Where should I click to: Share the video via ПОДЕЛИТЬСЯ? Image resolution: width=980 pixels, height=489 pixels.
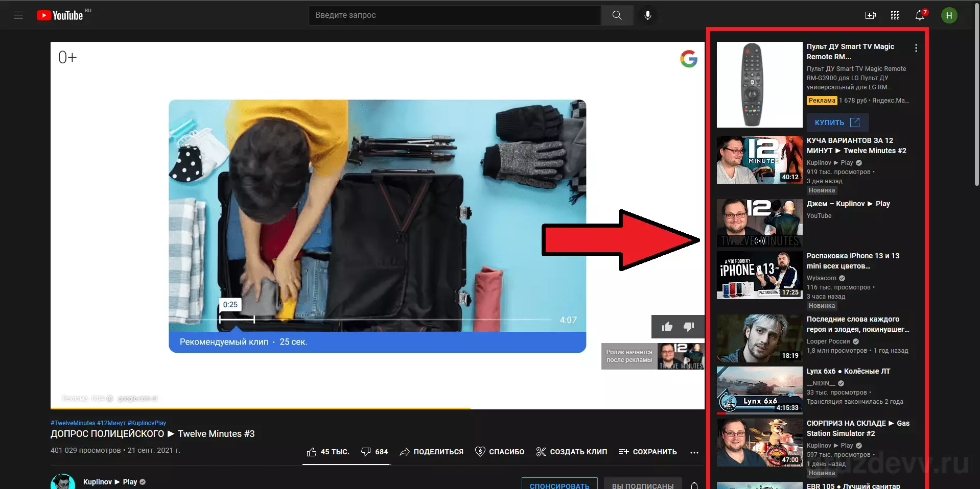tap(432, 452)
